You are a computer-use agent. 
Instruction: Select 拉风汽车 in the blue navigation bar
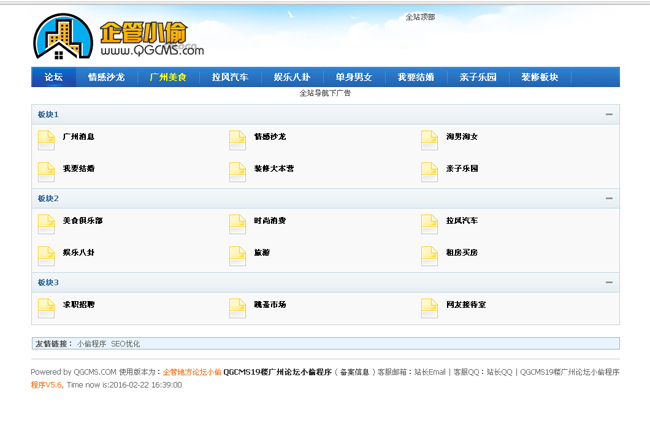230,77
